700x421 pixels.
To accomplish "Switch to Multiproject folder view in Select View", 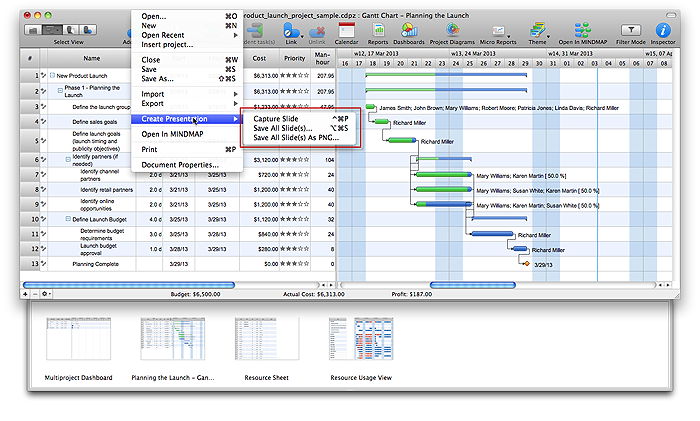I will pos(33,30).
